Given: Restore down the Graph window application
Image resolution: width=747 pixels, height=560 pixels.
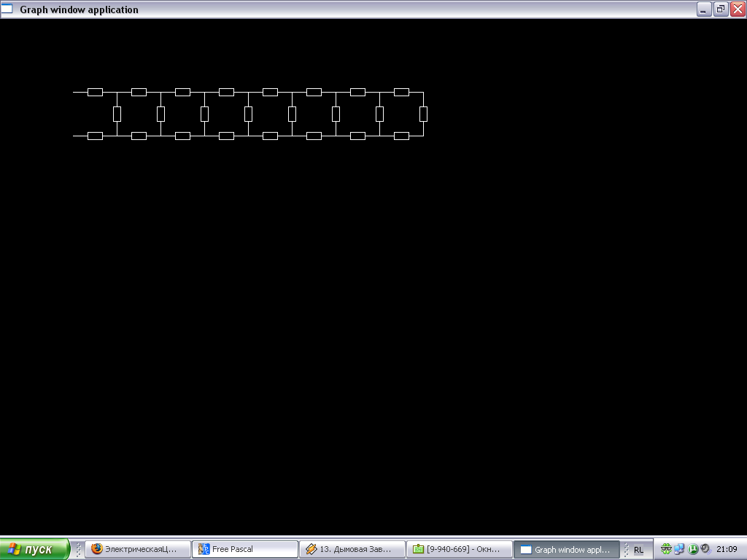Looking at the screenshot, I should (x=721, y=9).
